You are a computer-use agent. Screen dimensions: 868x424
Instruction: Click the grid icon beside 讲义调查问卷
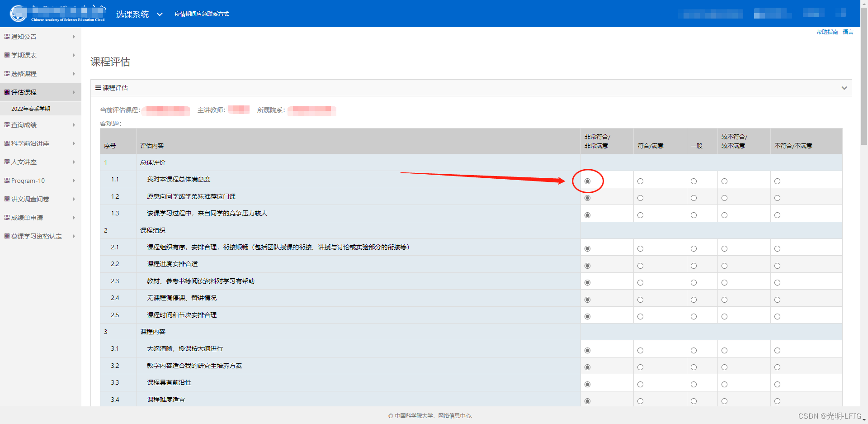tap(7, 199)
